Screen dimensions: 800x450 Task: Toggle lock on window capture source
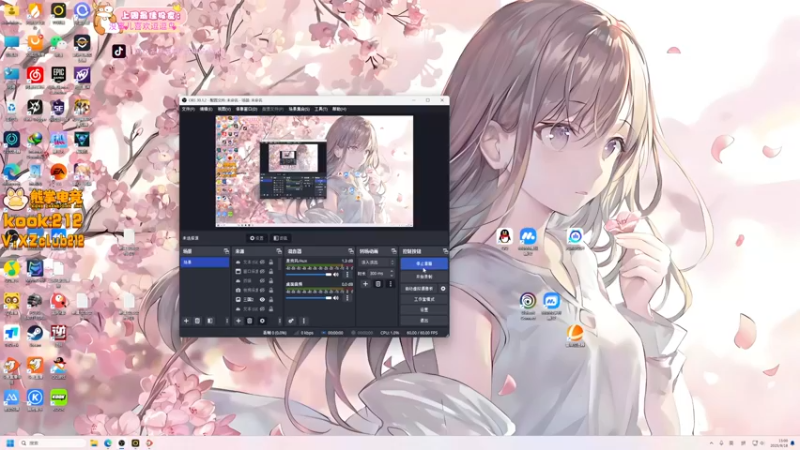(271, 271)
